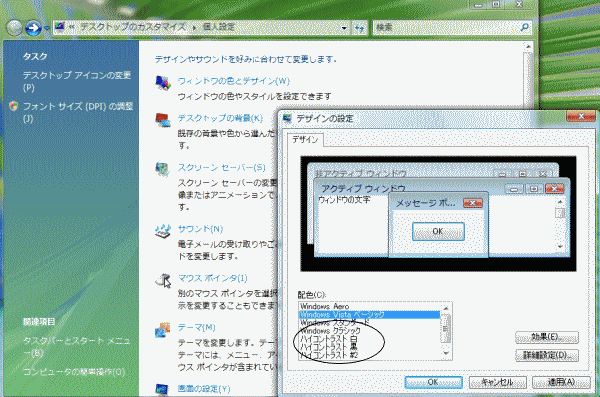Open サウンド(N) link

[200, 229]
